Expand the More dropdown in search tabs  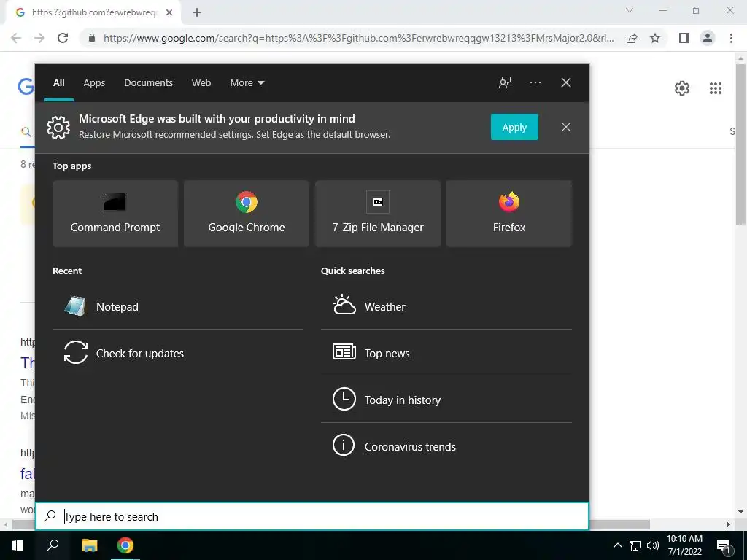[x=247, y=83]
